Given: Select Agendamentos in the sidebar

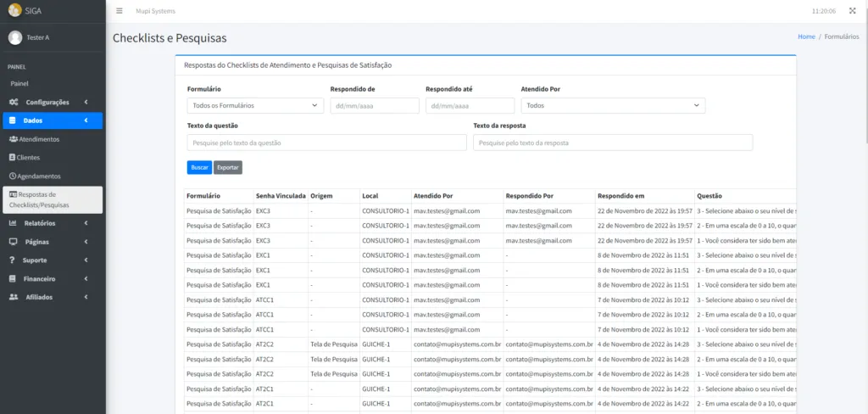Looking at the screenshot, I should 39,176.
